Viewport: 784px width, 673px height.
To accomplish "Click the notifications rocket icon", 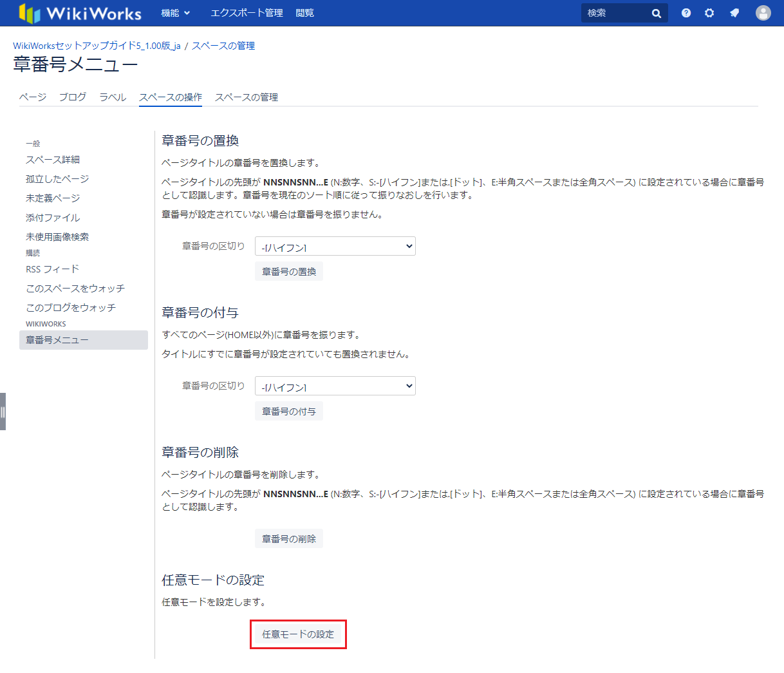I will (x=734, y=13).
